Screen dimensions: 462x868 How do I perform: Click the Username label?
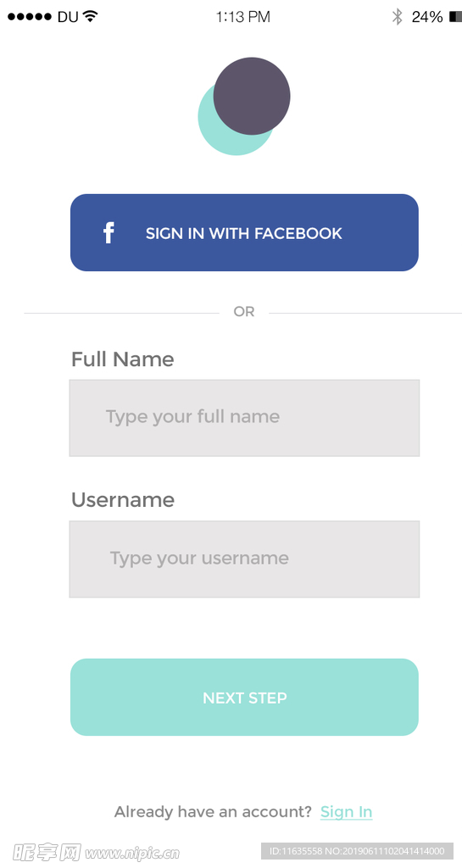point(123,500)
